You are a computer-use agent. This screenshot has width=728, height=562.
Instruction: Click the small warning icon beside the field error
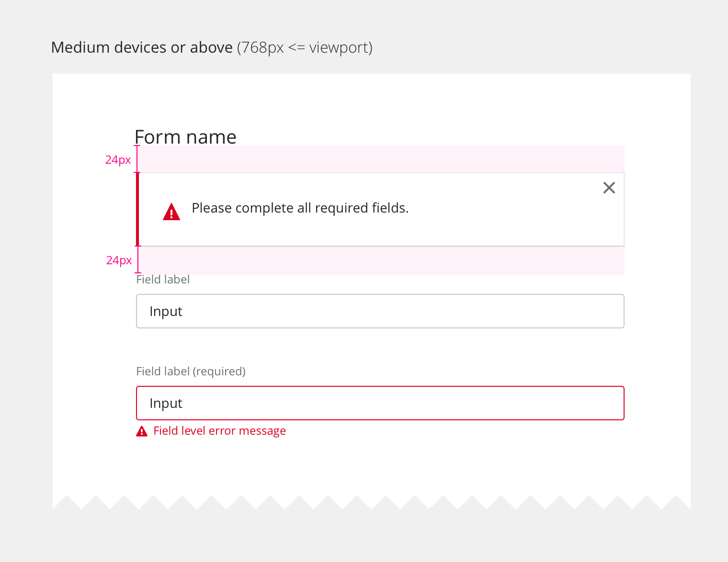(142, 431)
